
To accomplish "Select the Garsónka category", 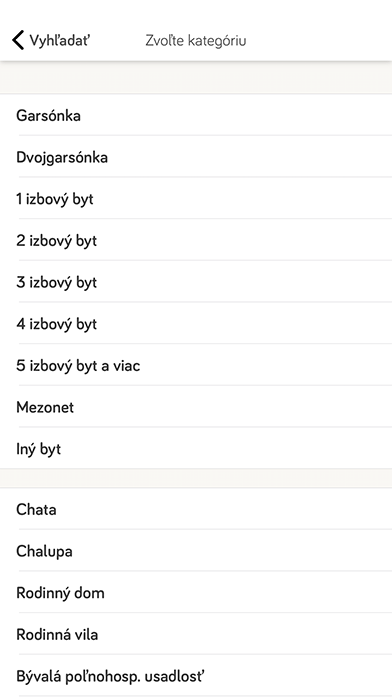I will coord(196,116).
